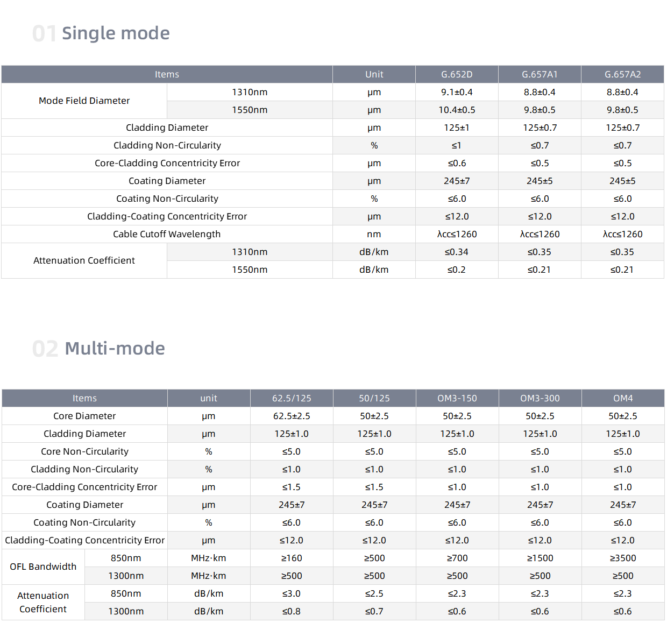Screen dimensions: 667x644
Task: Select the OFL Bandwidth row label
Action: pyautogui.click(x=43, y=567)
